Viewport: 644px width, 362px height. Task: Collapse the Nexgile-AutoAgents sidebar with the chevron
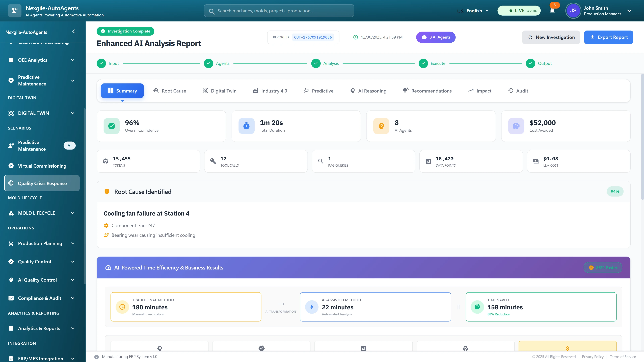click(x=73, y=31)
